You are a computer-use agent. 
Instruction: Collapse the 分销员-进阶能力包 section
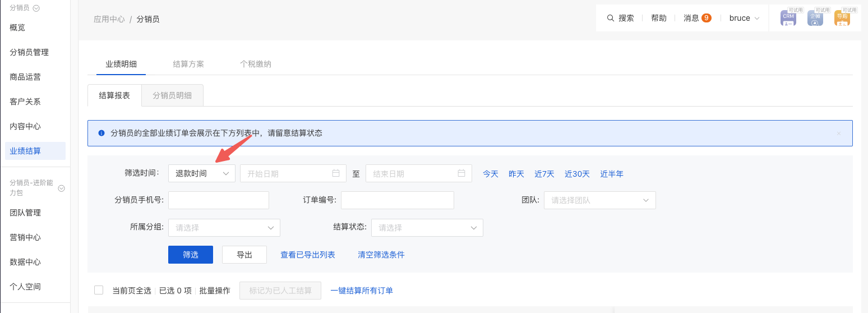[62, 188]
